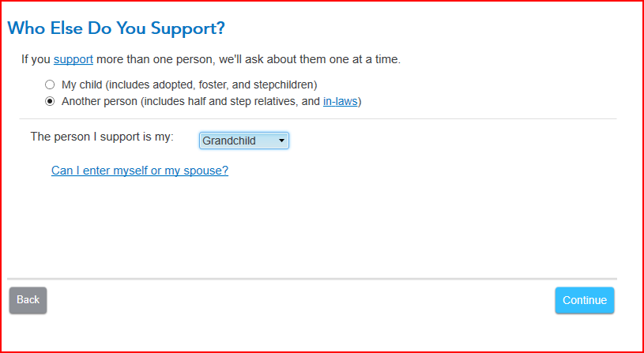Select the "My child" radio button

pyautogui.click(x=50, y=84)
